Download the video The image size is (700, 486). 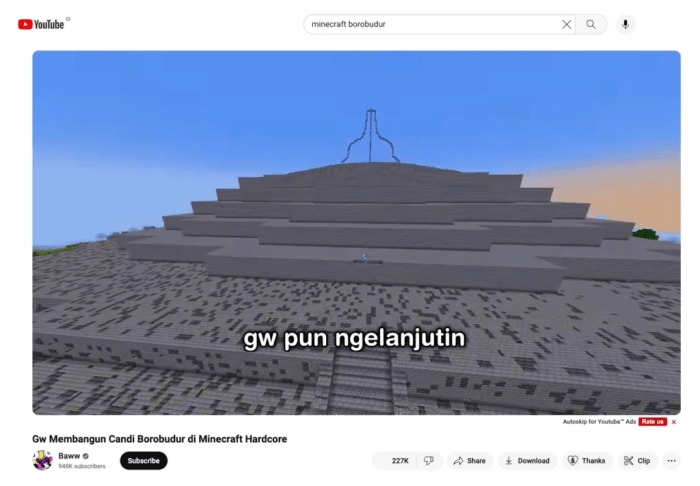[527, 461]
